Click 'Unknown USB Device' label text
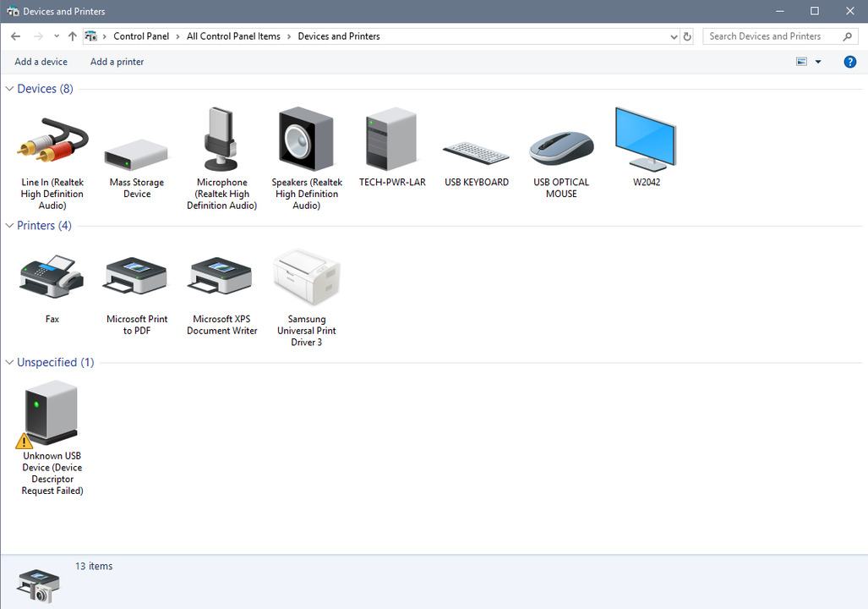The height and width of the screenshot is (609, 868). 52,473
